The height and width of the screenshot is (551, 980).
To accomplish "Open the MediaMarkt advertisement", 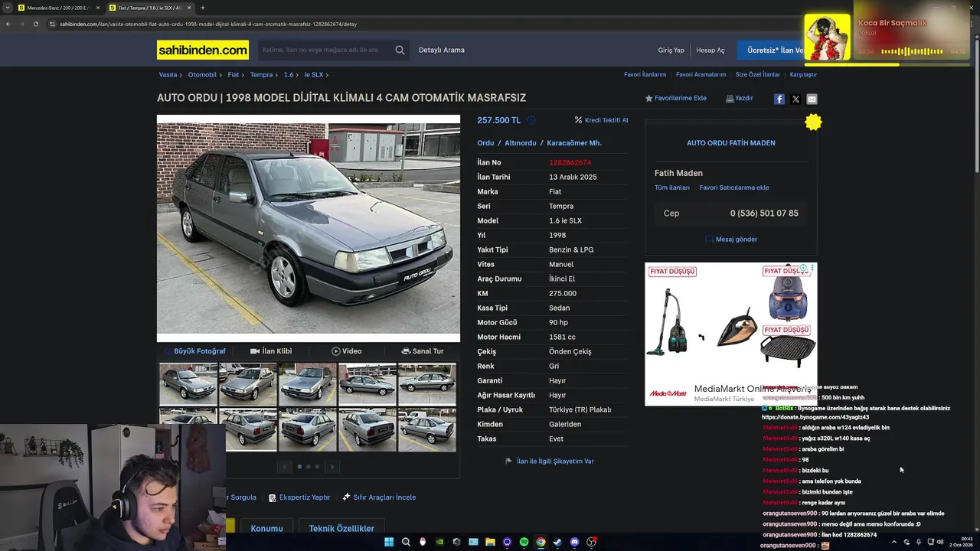I will tap(731, 334).
